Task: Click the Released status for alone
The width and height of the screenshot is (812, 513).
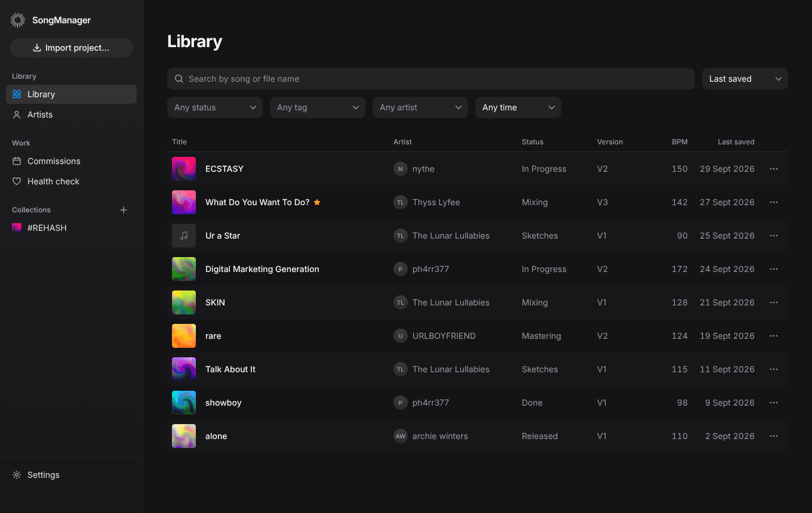Action: click(x=540, y=436)
